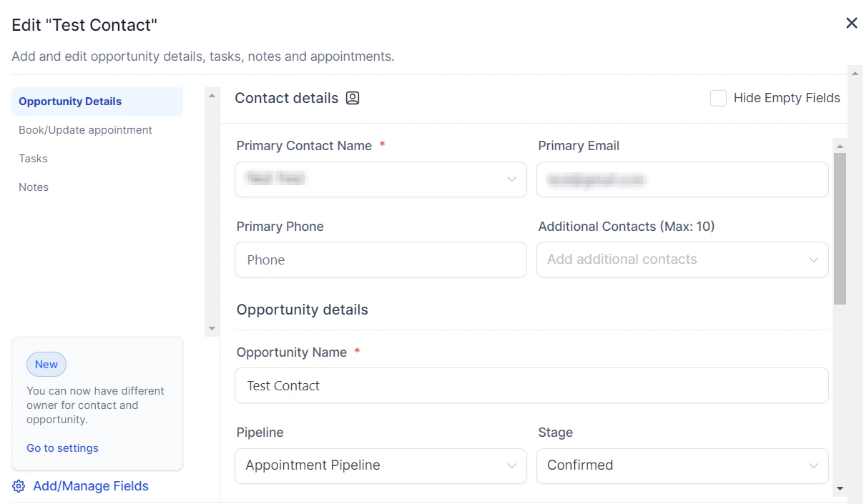This screenshot has width=864, height=504.
Task: Enable the Hide Empty Fields checkbox
Action: tap(718, 98)
